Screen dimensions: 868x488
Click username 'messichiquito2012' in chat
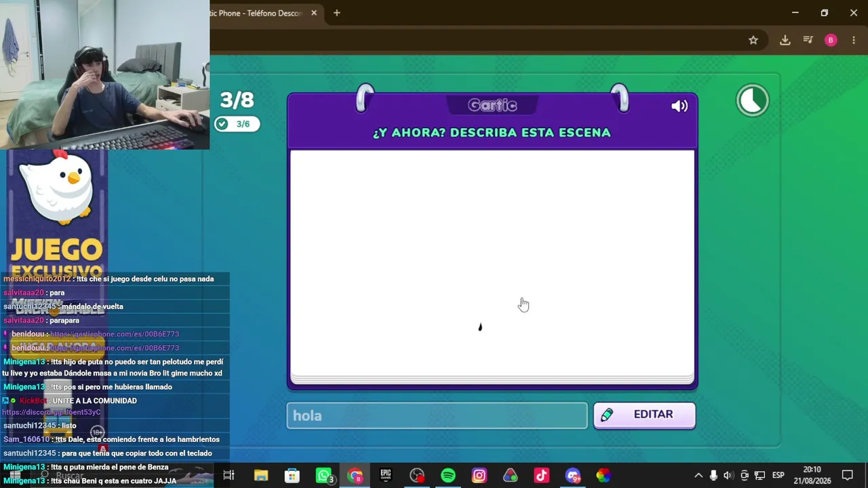click(37, 279)
